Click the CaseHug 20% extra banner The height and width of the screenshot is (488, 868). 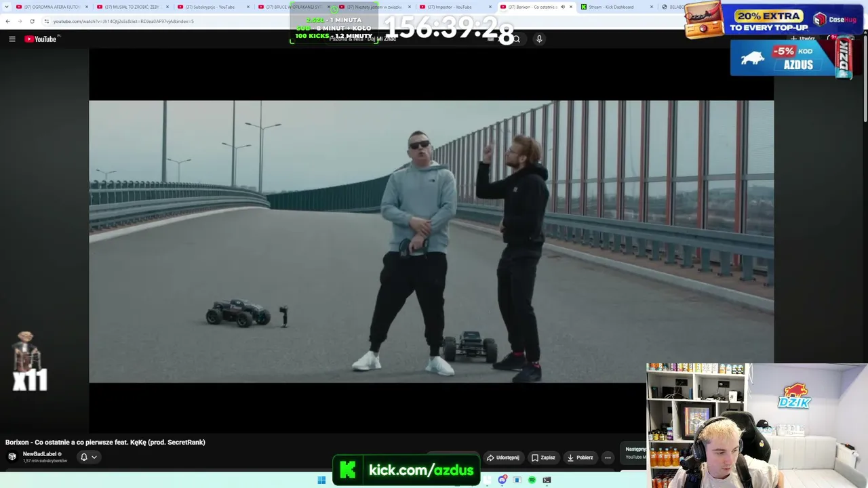tap(774, 19)
